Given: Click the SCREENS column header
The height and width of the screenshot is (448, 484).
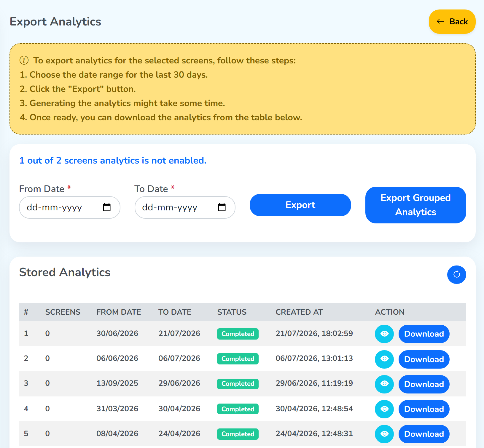Looking at the screenshot, I should coord(63,312).
